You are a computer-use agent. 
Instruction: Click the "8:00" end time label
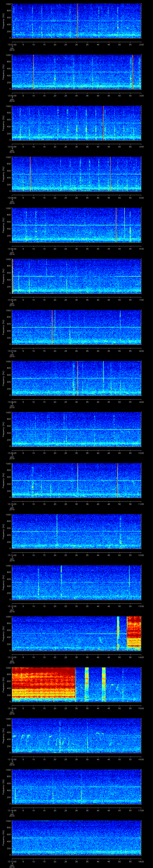pyautogui.click(x=141, y=351)
